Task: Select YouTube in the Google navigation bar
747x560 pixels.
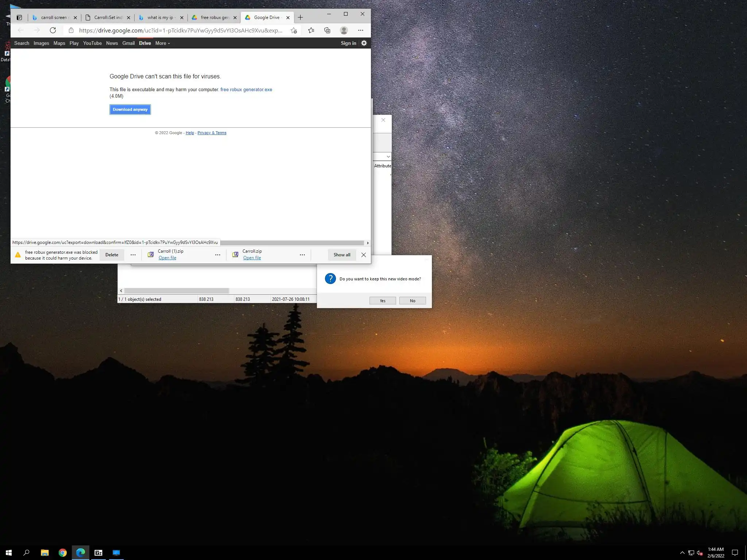Action: (x=92, y=43)
